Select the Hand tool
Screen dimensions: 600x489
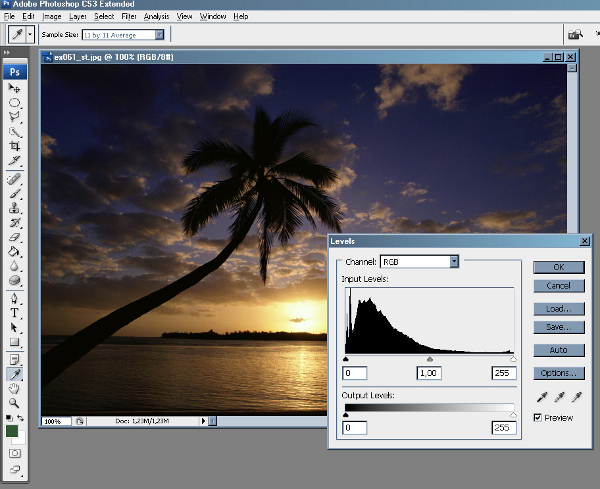[x=15, y=389]
